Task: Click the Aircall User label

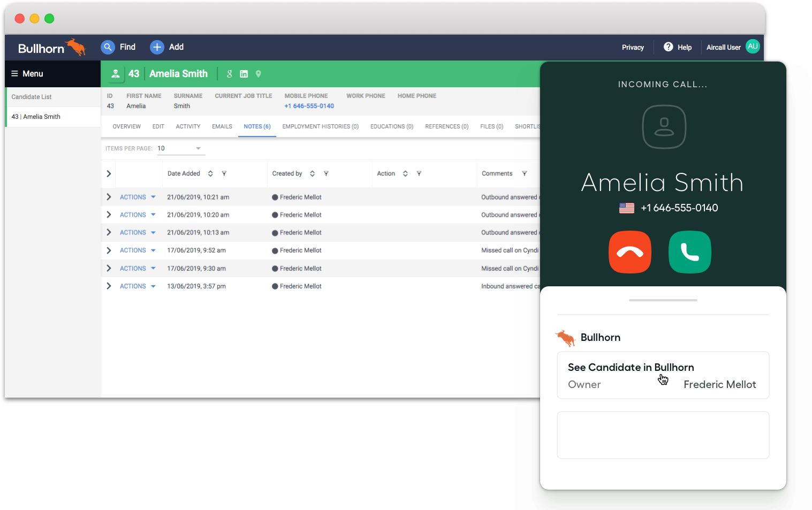Action: (723, 48)
